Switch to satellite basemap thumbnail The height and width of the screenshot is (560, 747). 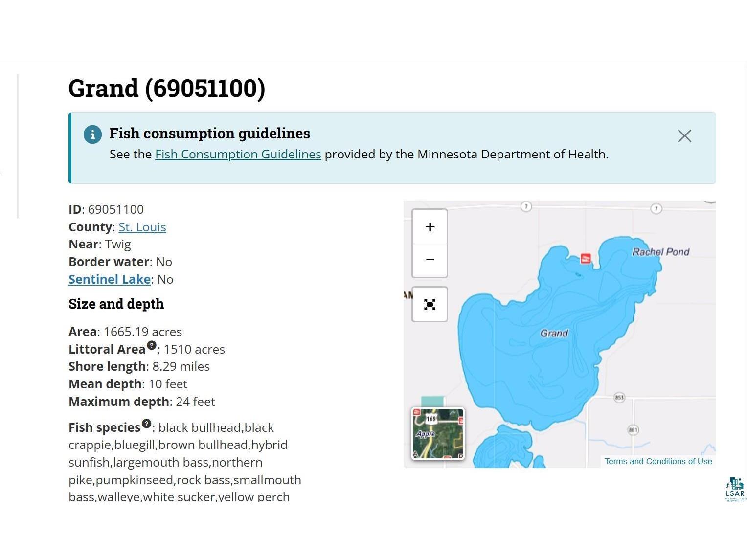pos(438,433)
